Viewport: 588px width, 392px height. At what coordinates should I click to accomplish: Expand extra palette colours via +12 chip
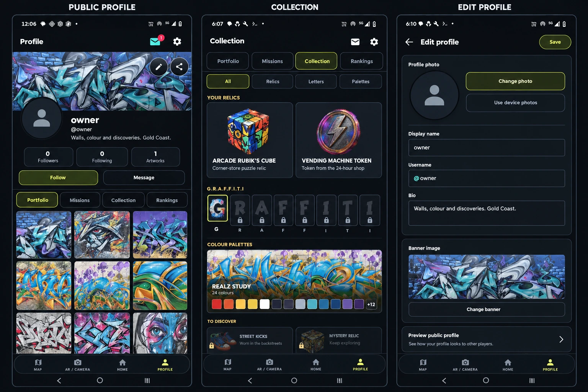pyautogui.click(x=371, y=304)
